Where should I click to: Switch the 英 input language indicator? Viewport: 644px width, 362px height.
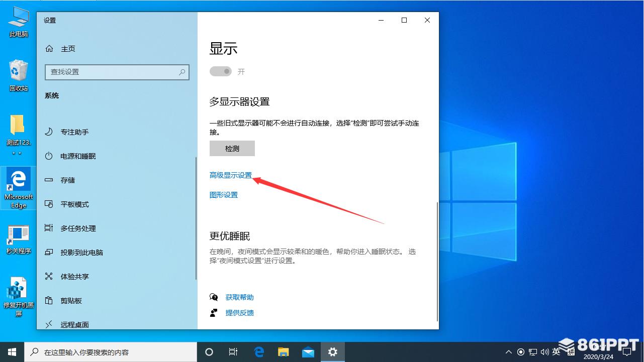click(x=556, y=351)
